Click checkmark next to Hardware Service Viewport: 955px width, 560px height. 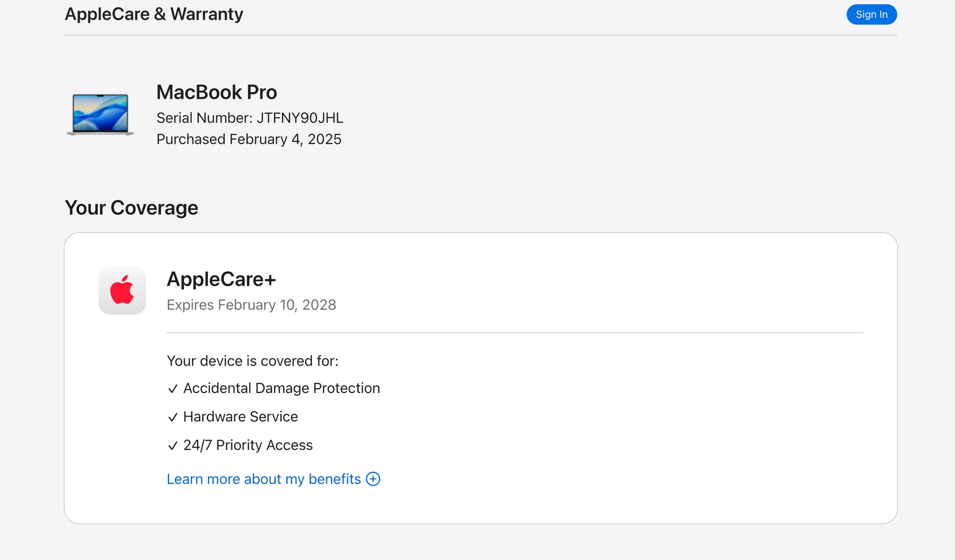click(x=172, y=417)
